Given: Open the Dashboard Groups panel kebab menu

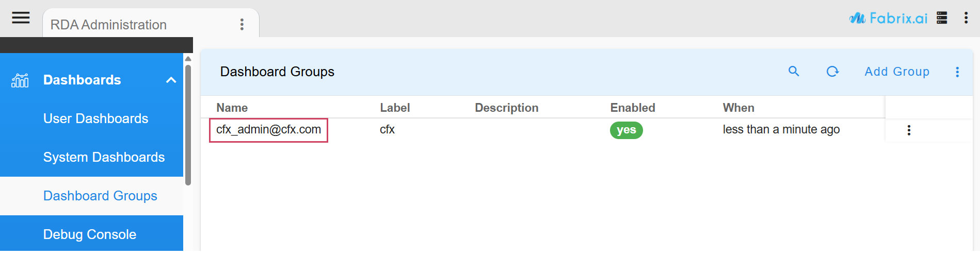Looking at the screenshot, I should (x=957, y=72).
